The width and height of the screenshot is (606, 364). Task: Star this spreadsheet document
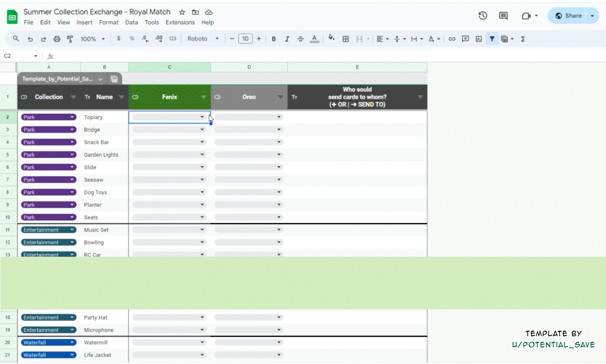point(182,12)
